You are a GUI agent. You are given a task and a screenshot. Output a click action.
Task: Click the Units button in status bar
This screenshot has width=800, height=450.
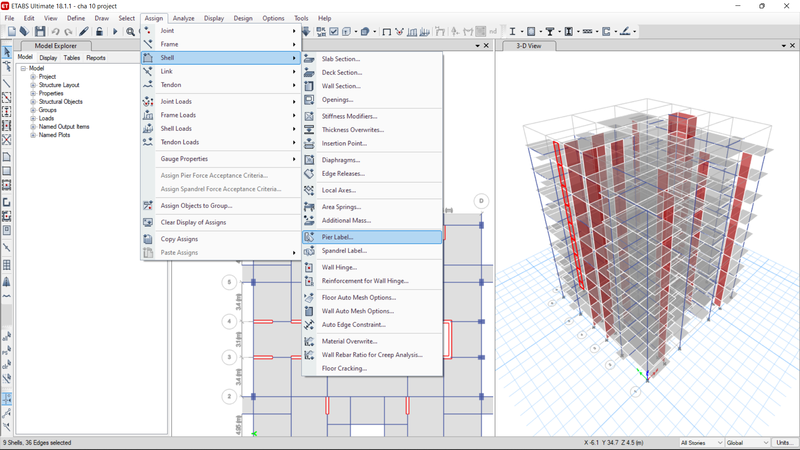point(785,442)
